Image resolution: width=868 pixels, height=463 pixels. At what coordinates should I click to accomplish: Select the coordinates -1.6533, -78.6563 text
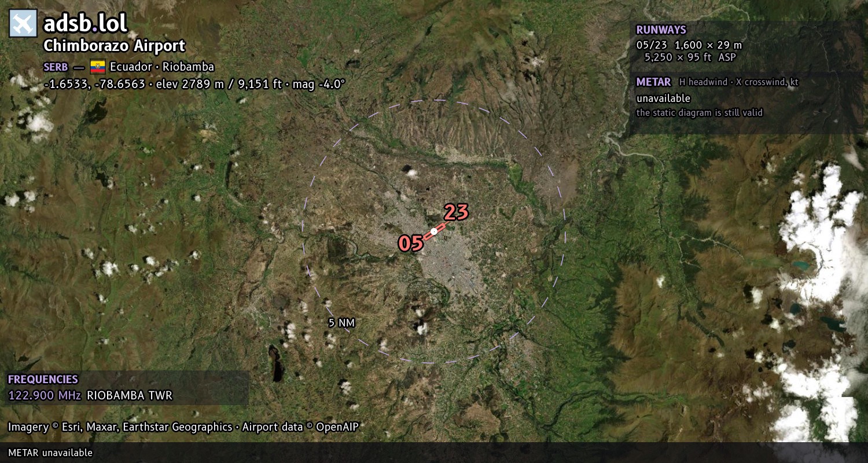point(94,84)
